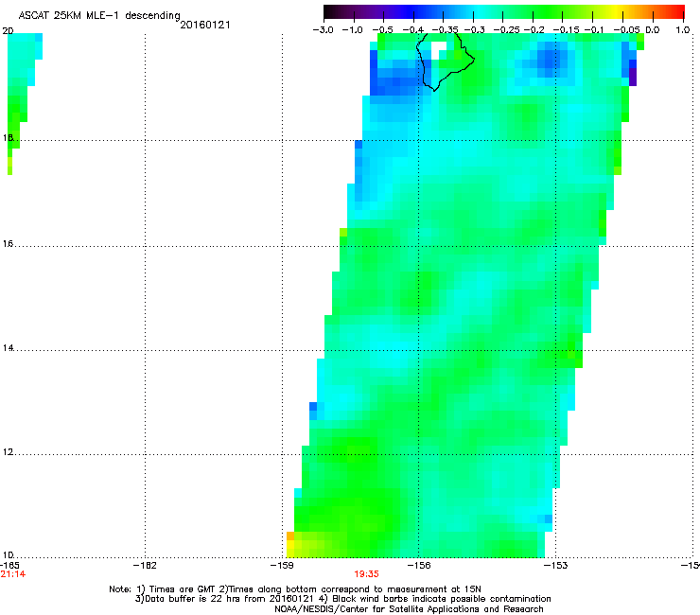Click the longitude label "-156"

click(x=419, y=566)
